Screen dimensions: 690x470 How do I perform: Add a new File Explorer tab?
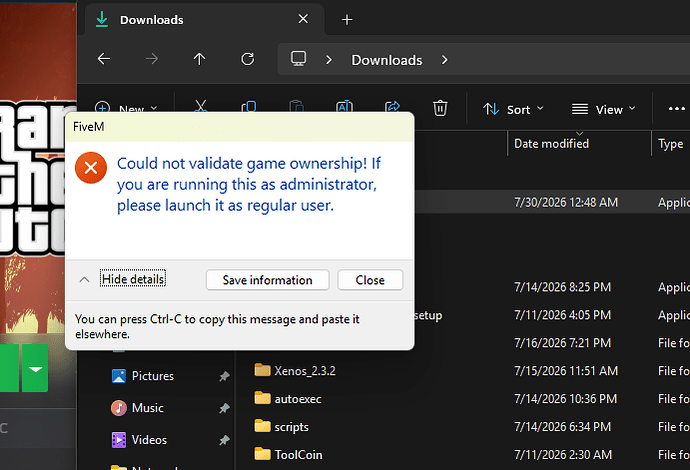(347, 20)
